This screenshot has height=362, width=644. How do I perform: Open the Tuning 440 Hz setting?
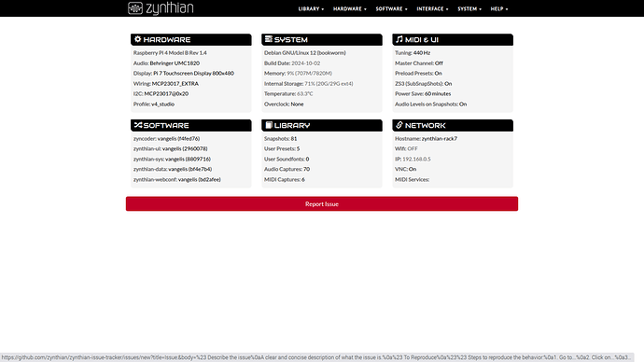coord(421,53)
